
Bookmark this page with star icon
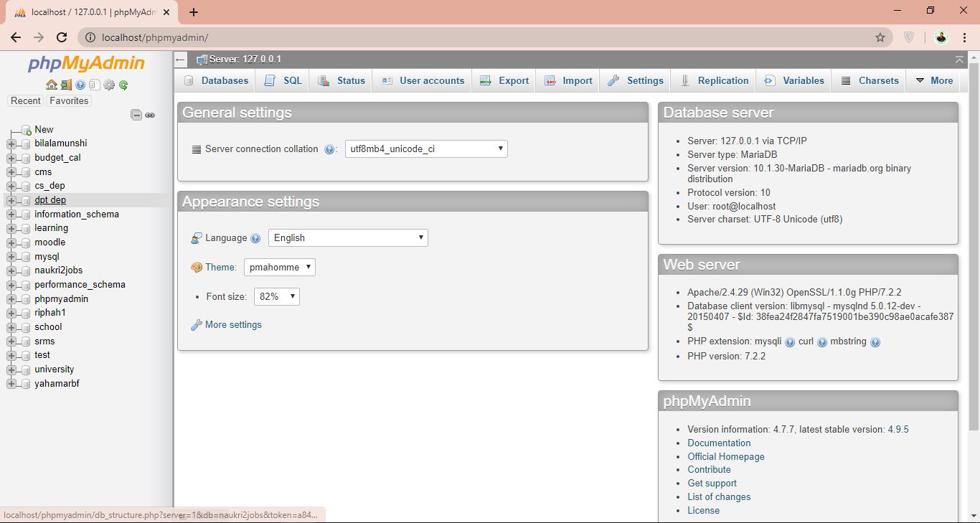880,37
